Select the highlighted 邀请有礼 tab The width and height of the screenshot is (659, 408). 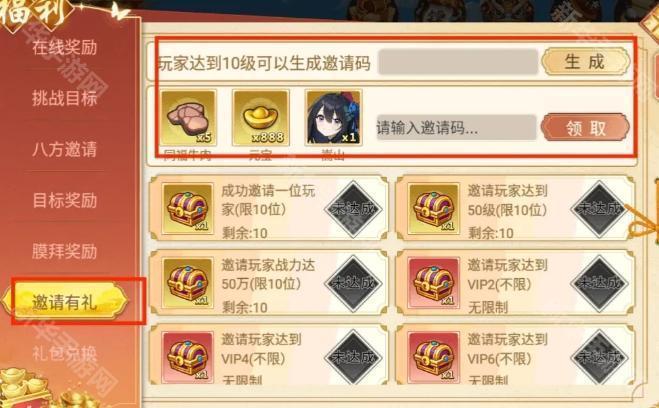[65, 301]
